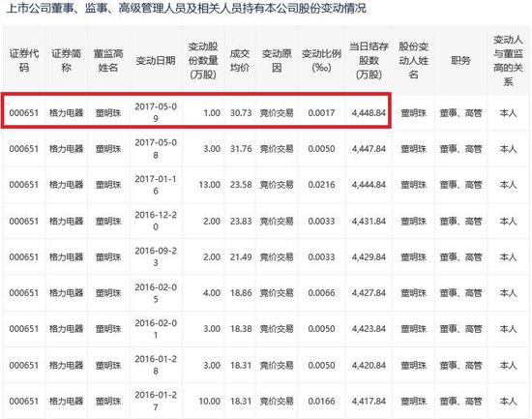Click the holdings value 4,448.84

369,112
